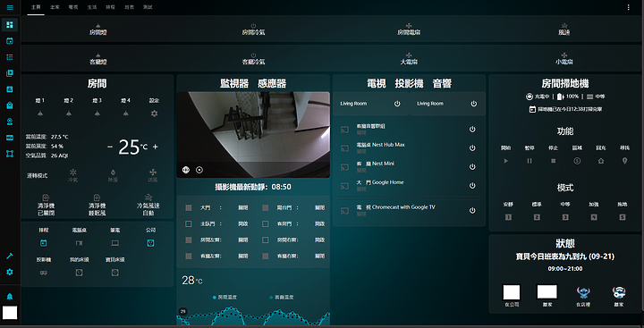Toggle 燈 2 lamp in room card
Image resolution: width=644 pixels, height=328 pixels.
[x=69, y=114]
